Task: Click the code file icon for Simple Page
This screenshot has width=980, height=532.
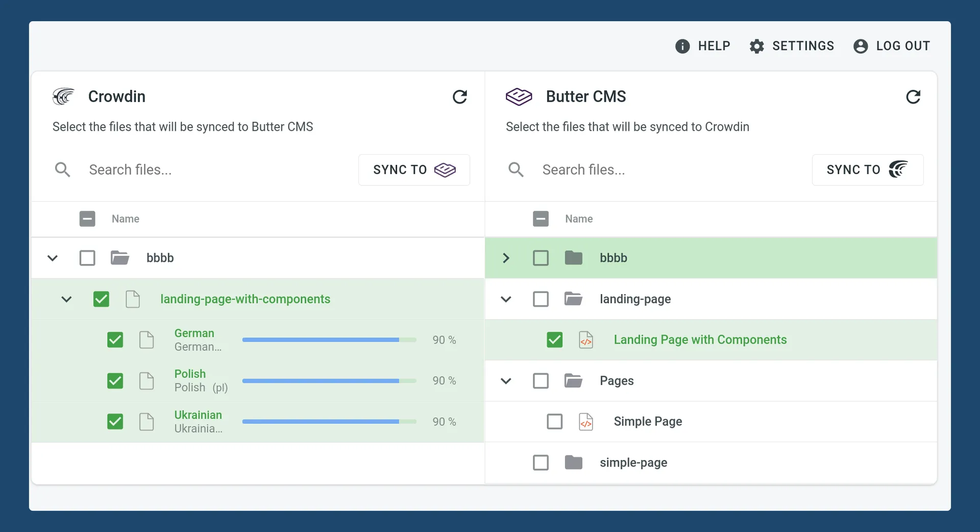Action: (x=586, y=422)
